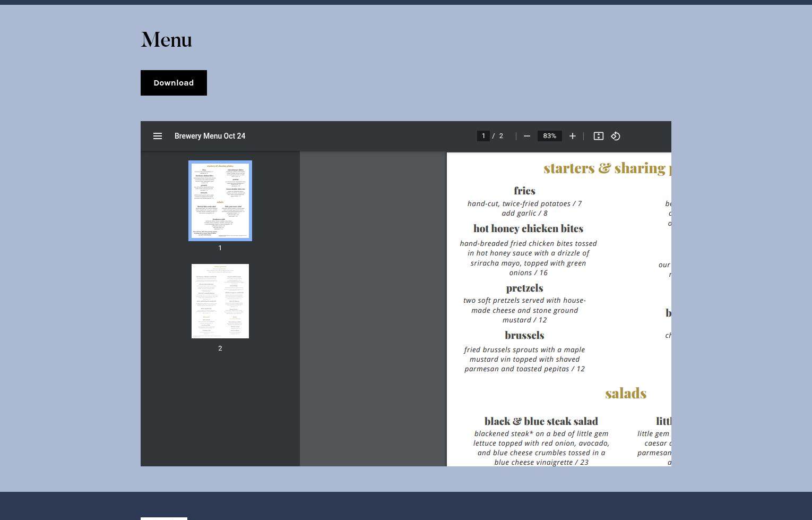Click the hot honey chicken bites heading
Screen dimensions: 812x520
tap(528, 228)
